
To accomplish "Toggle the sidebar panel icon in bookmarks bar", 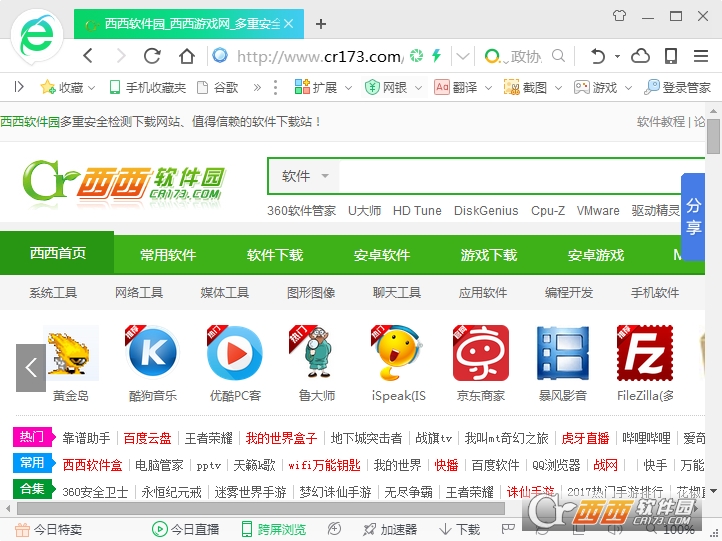I will 19,87.
